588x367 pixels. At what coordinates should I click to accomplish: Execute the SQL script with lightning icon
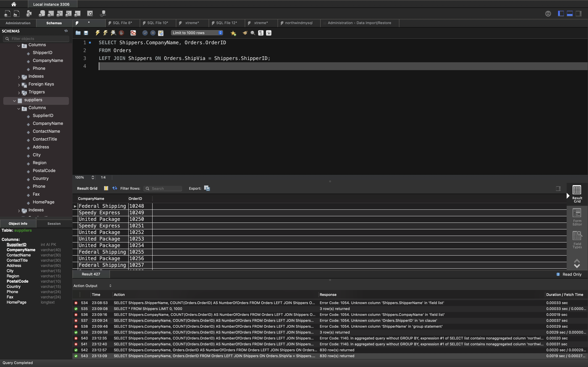point(97,33)
